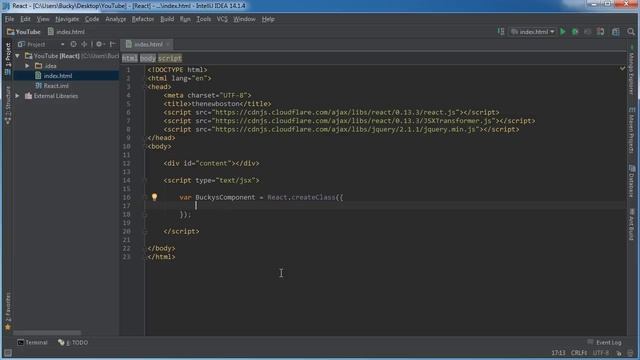Viewport: 640px width, 360px height.
Task: Open the Refactor menu
Action: click(143, 19)
